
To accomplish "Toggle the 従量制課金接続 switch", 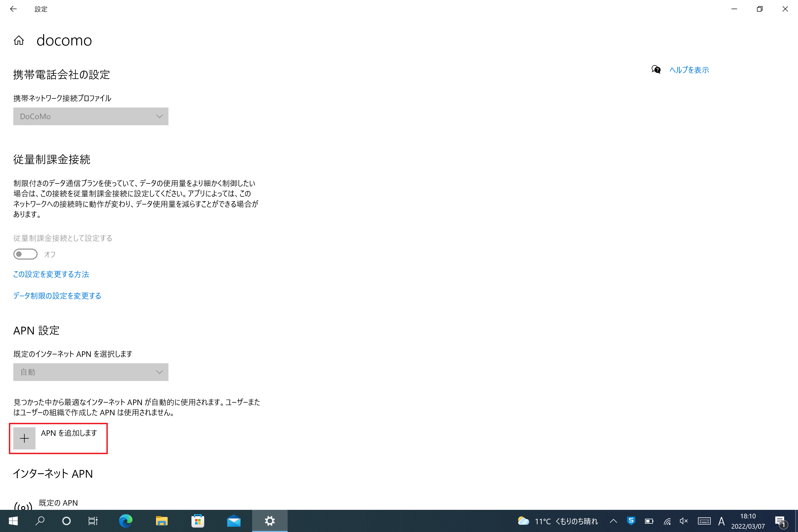I will (25, 254).
